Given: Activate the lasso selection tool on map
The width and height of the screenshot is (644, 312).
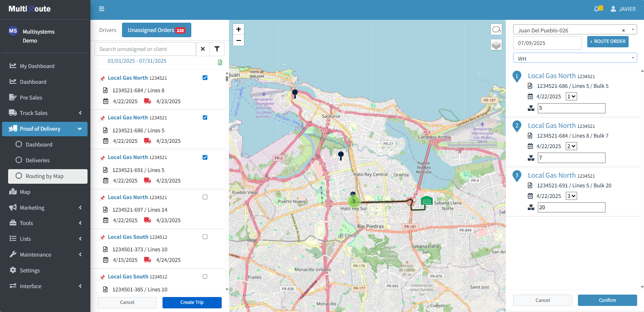Looking at the screenshot, I should [496, 30].
